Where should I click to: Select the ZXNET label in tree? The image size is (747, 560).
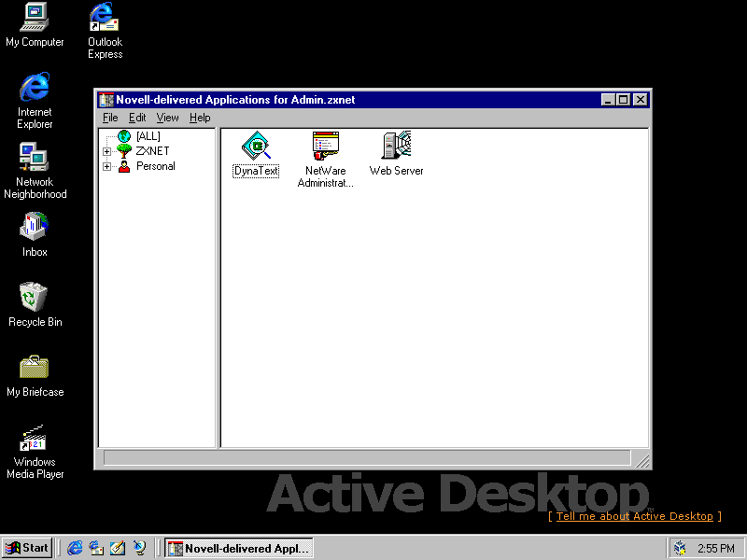(152, 151)
